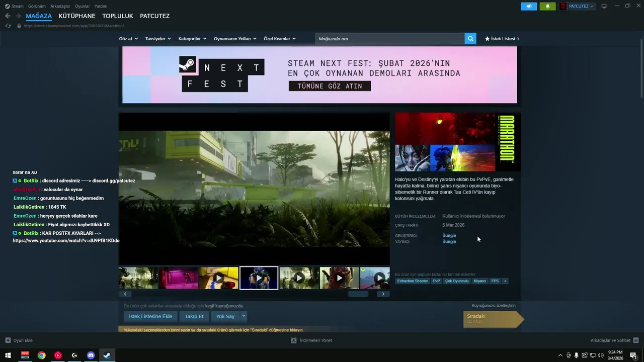Click the Oyun Ekle plus icon
The height and width of the screenshot is (362, 644).
tap(8, 340)
